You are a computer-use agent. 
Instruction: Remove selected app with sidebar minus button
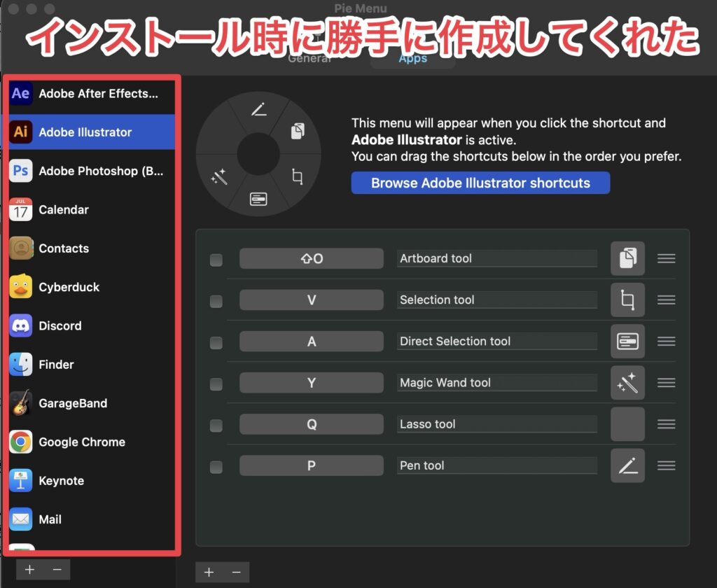(57, 570)
